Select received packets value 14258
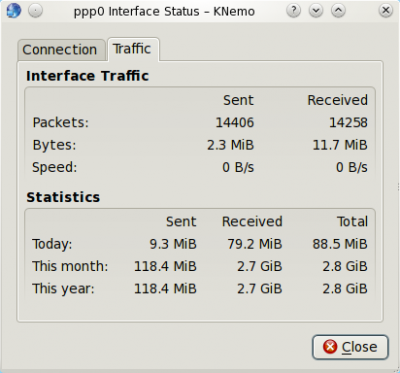This screenshot has width=400, height=373. (x=348, y=123)
